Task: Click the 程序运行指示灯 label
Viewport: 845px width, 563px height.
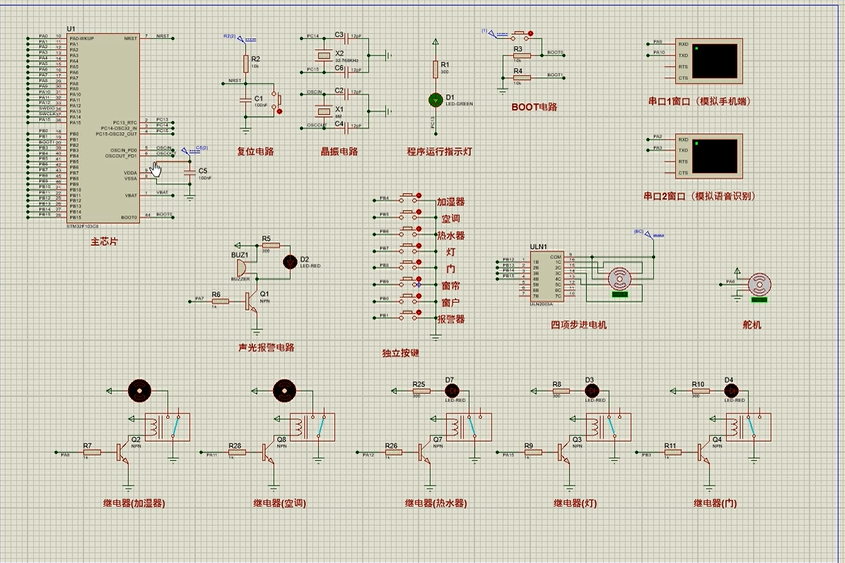Action: (x=439, y=151)
